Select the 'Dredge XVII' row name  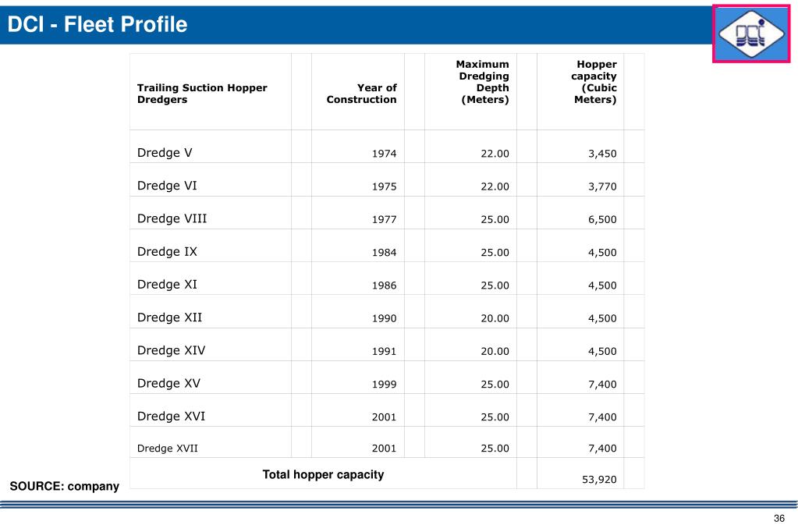point(168,449)
